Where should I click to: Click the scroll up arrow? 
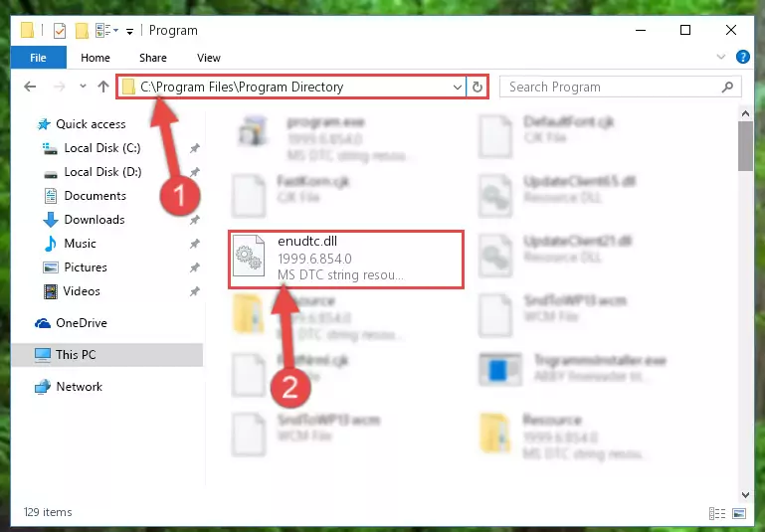point(745,113)
